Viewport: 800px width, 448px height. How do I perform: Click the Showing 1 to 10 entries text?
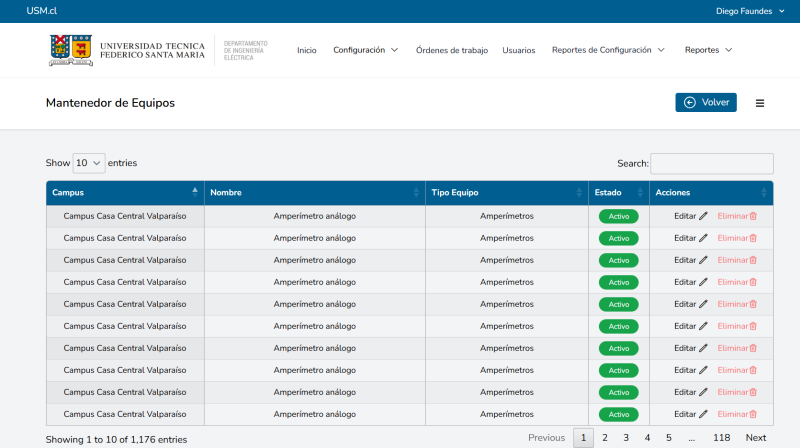click(116, 439)
